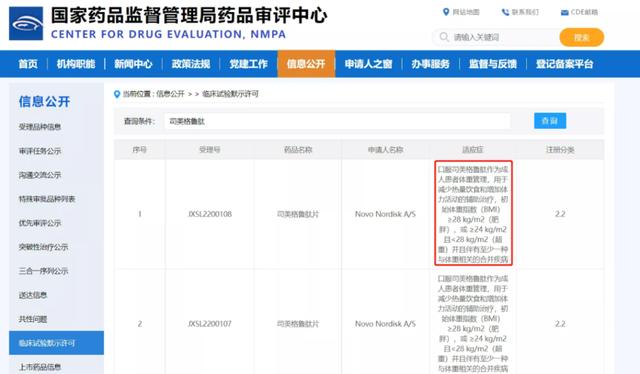Viewport: 640px width, 374px height.
Task: Open 申请人之窗 menu item
Action: click(x=368, y=64)
